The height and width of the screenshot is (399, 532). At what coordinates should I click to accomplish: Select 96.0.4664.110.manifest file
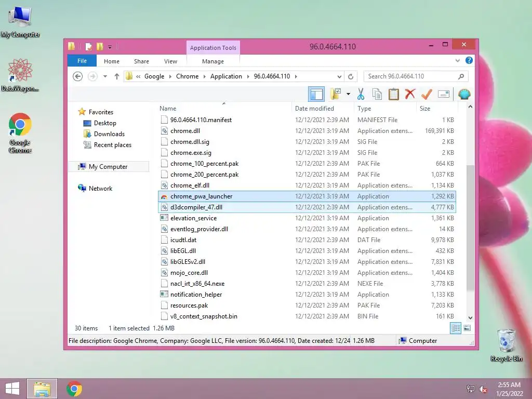307,120
